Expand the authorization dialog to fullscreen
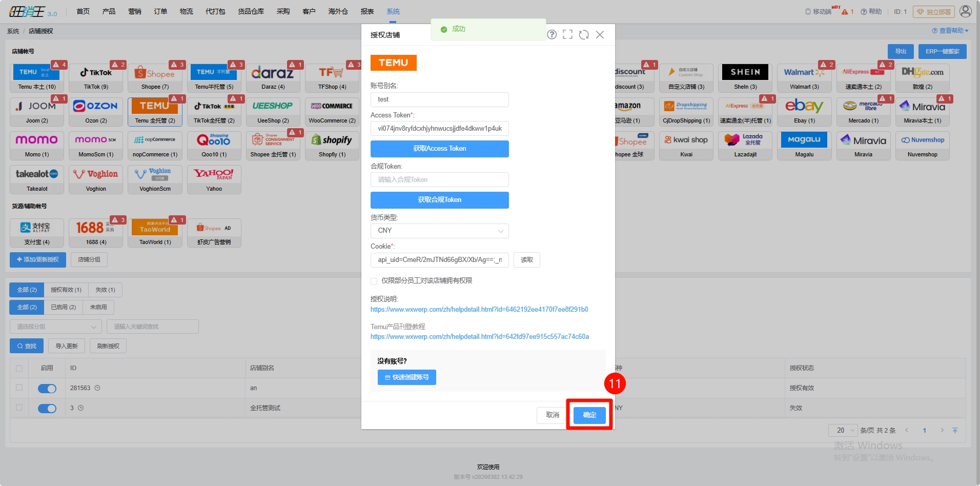The image size is (980, 486). click(567, 35)
